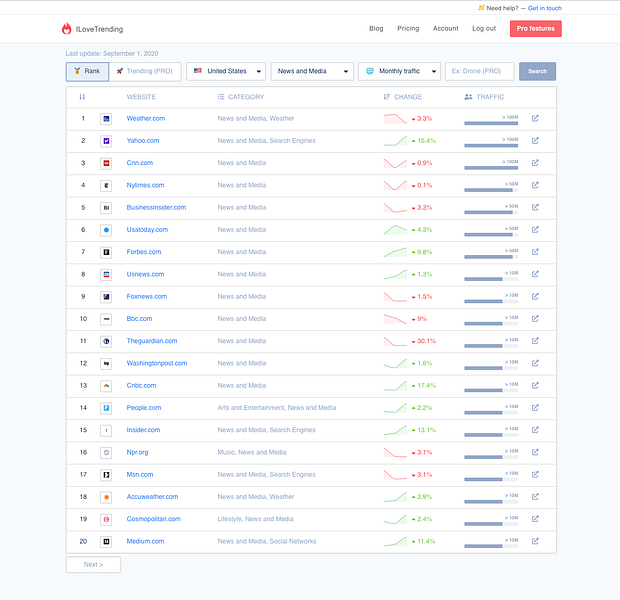Click the Forbes.com favicon

click(106, 252)
